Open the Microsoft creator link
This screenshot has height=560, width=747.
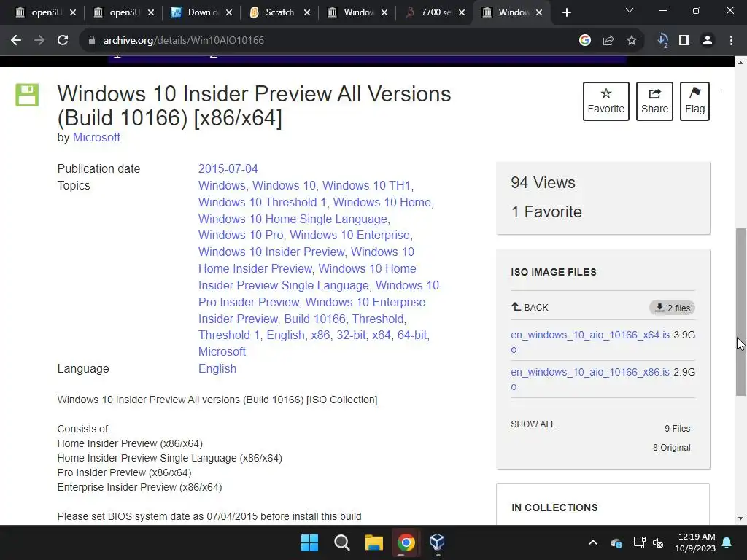click(x=96, y=137)
